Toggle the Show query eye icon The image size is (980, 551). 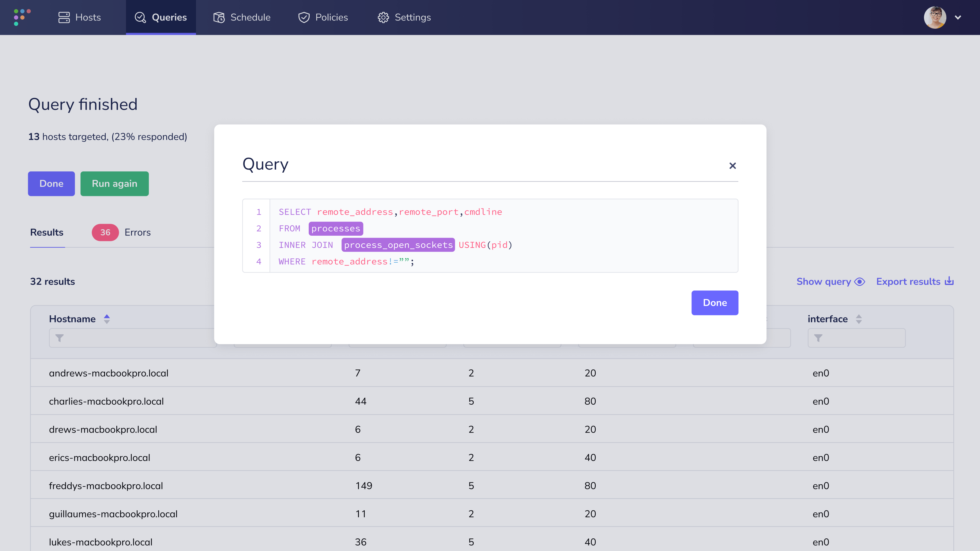click(860, 282)
